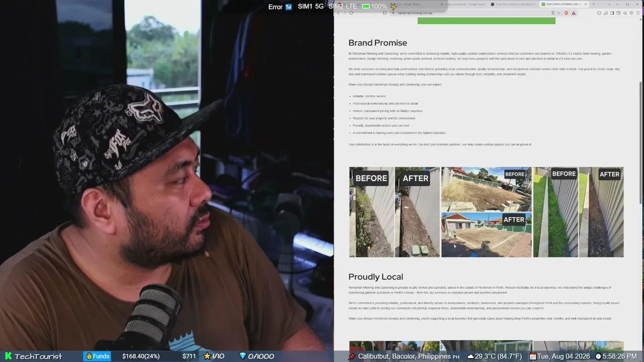Click the $168.40(24%) funds value

(141, 356)
